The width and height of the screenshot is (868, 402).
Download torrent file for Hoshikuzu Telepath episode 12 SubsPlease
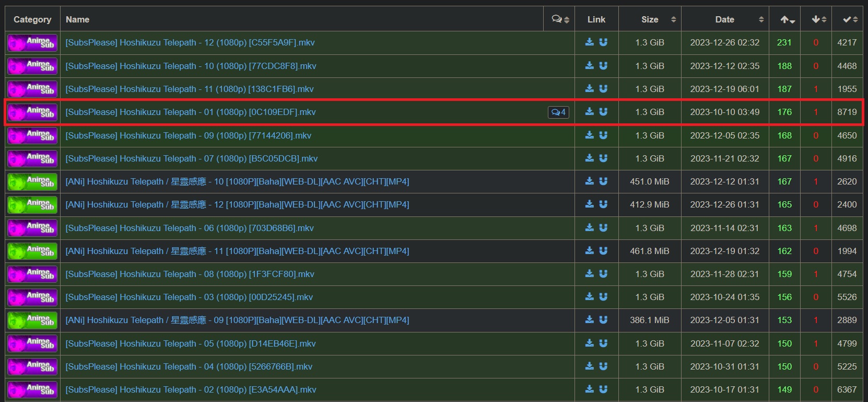pos(590,42)
